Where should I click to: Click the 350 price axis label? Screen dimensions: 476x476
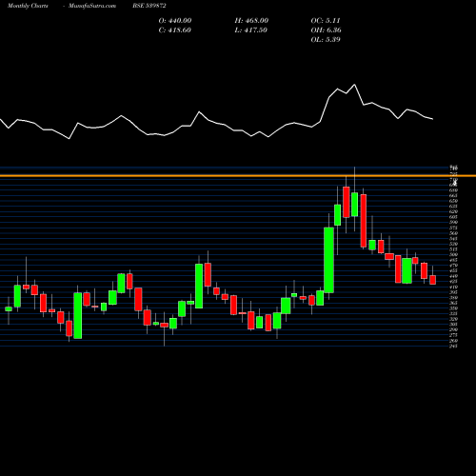pyautogui.click(x=453, y=308)
